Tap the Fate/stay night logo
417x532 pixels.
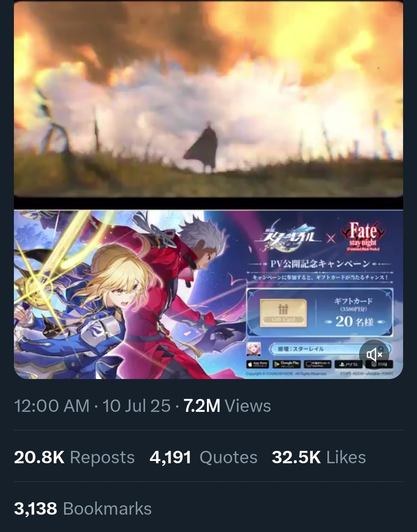tap(363, 236)
